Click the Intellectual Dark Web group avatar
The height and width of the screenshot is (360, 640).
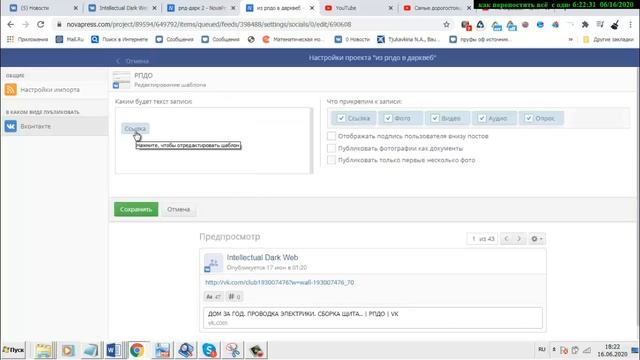click(213, 262)
